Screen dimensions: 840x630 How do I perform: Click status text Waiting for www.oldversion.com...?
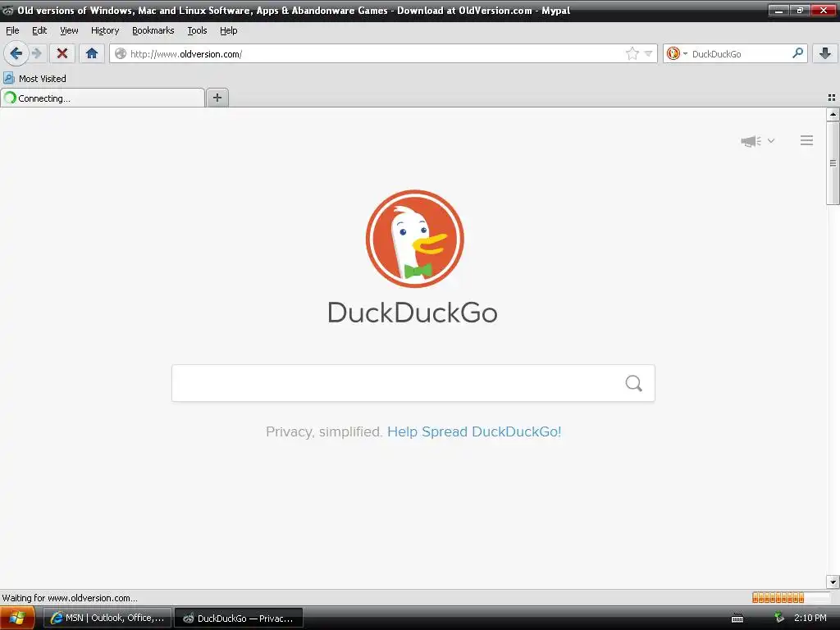[70, 598]
